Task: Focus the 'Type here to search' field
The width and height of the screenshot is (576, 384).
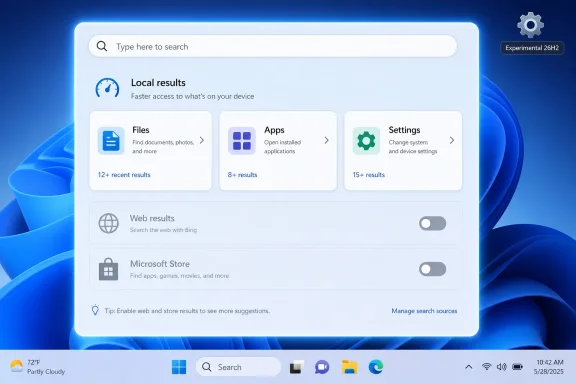Action: coord(273,46)
